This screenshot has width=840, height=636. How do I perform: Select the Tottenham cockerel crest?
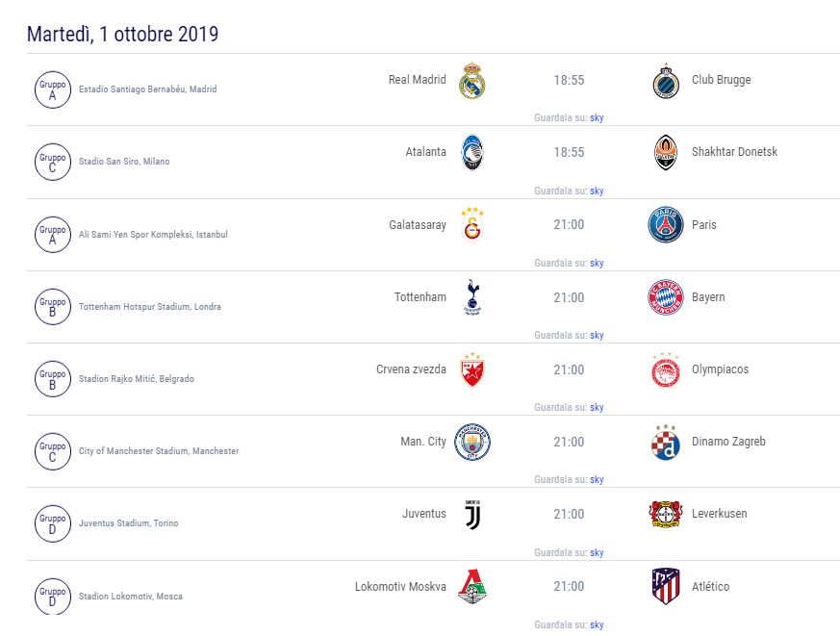[472, 297]
